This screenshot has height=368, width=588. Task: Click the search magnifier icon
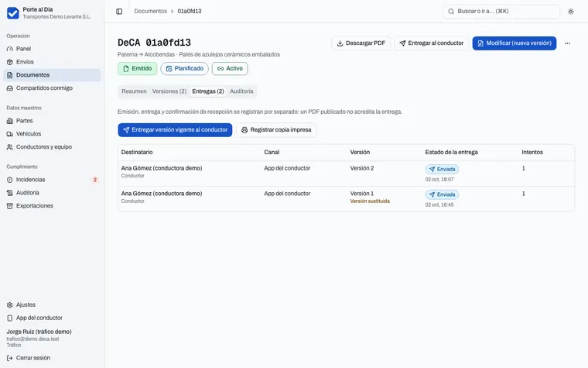[x=451, y=12]
